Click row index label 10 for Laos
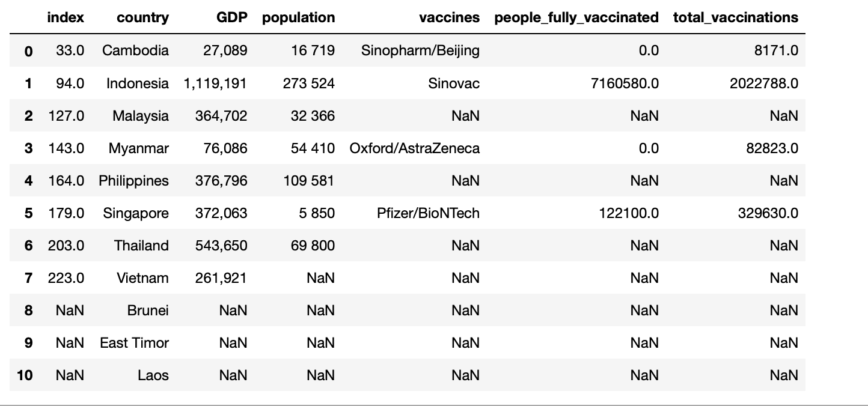This screenshot has height=406, width=868. 25,375
